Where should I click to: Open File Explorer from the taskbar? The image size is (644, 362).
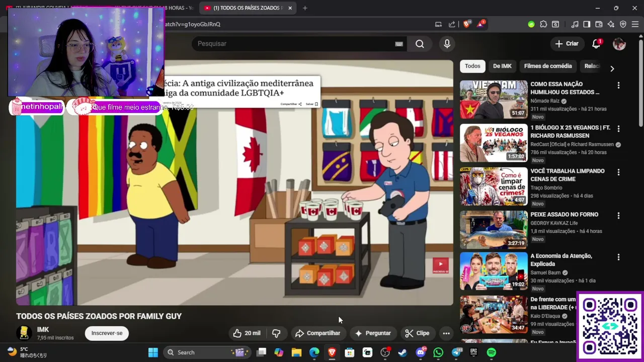(x=296, y=352)
